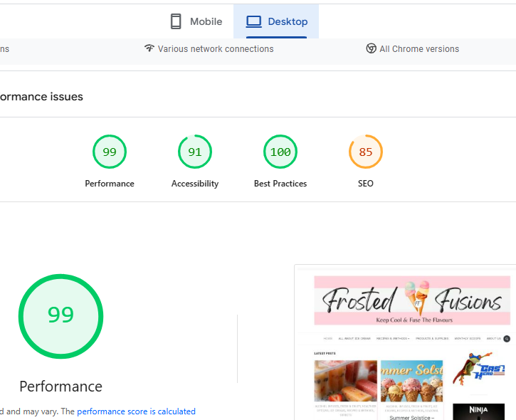Jump to Performance score gauge 99
This screenshot has height=420, width=516.
[110, 152]
